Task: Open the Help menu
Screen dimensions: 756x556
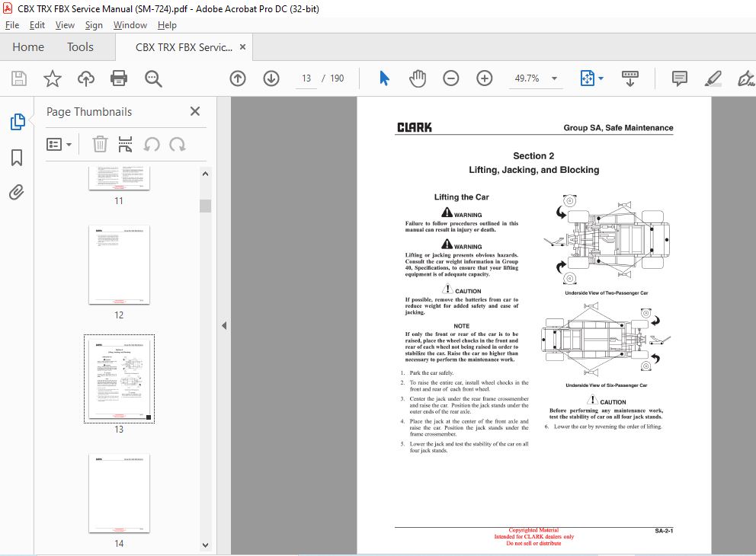Action: tap(167, 25)
